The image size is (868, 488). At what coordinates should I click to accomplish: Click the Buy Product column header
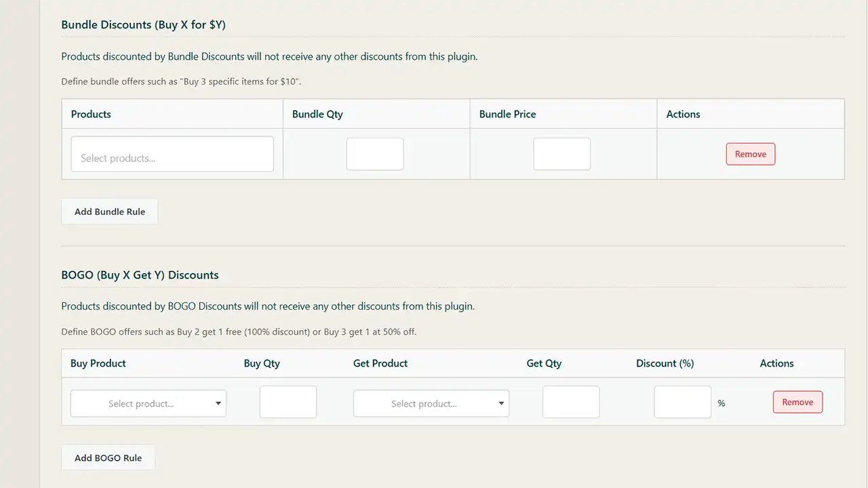click(98, 363)
